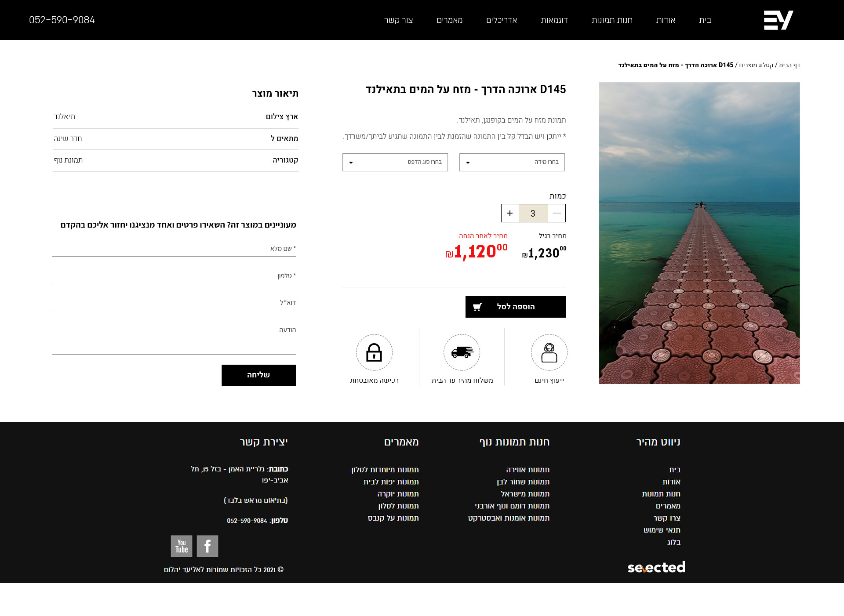
Task: Click the Thailand pier product image
Action: 699,233
